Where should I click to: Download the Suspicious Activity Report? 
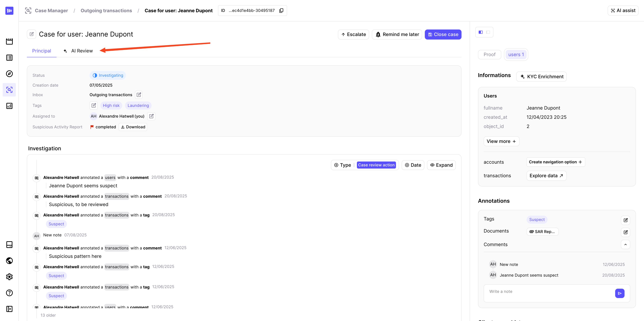[133, 127]
